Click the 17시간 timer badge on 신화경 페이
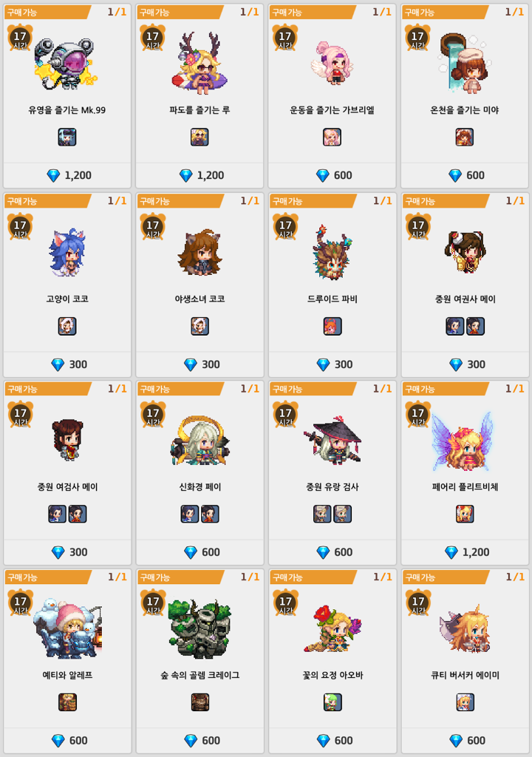The width and height of the screenshot is (532, 757). 152,414
